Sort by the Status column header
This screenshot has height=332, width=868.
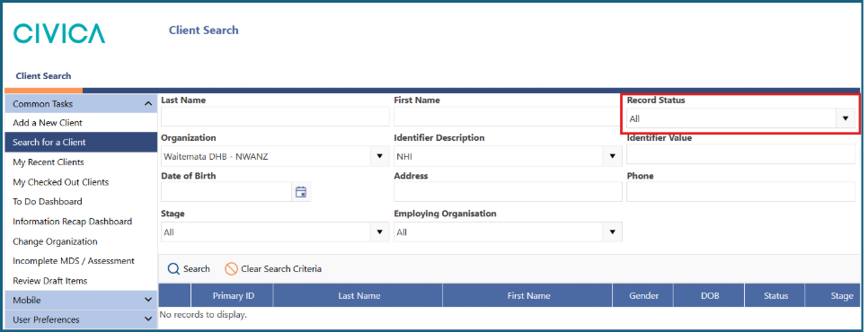[775, 295]
